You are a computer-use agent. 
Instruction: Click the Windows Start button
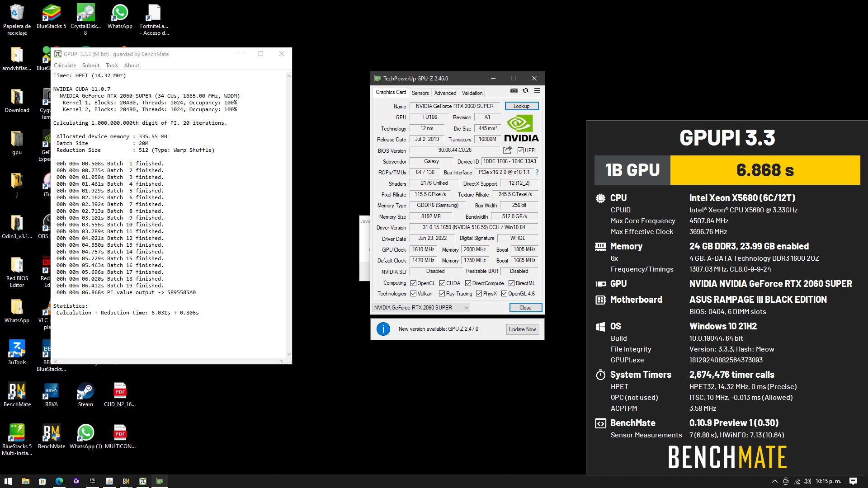(8, 481)
